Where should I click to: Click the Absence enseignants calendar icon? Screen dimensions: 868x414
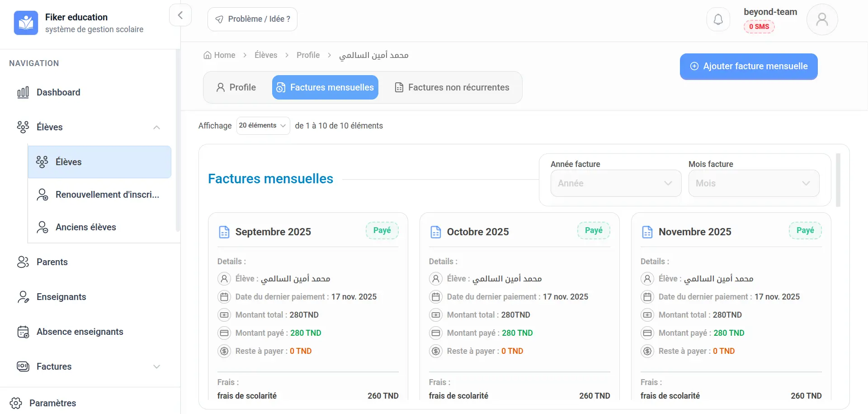[x=23, y=332]
